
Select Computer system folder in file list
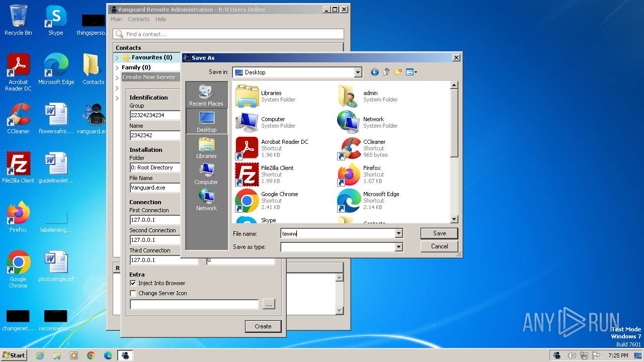[267, 122]
